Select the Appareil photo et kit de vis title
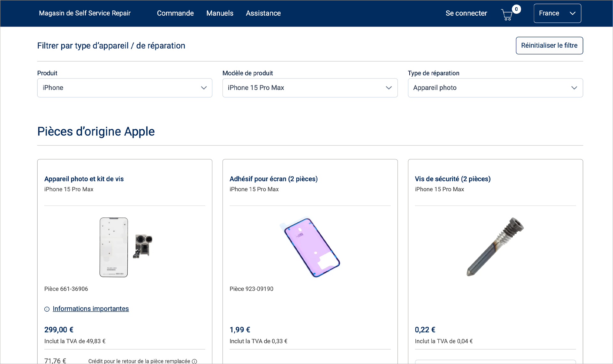Screen dimensions: 613x364 click(84, 179)
